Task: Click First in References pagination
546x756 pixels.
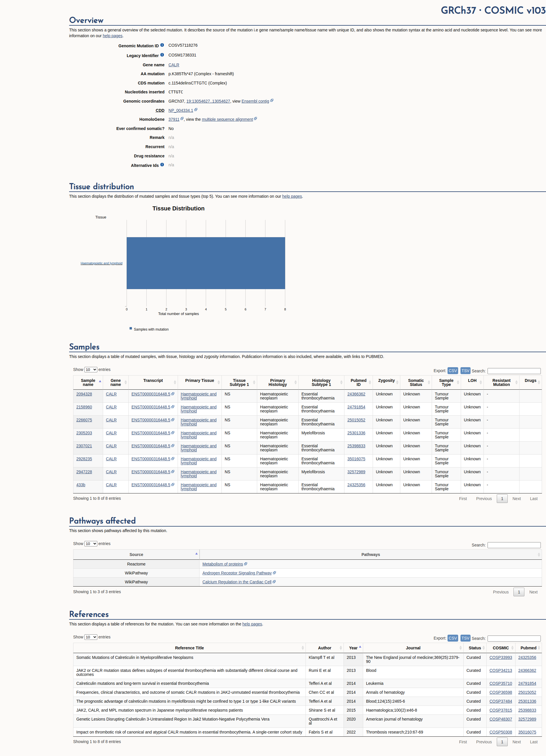Action: click(x=463, y=742)
